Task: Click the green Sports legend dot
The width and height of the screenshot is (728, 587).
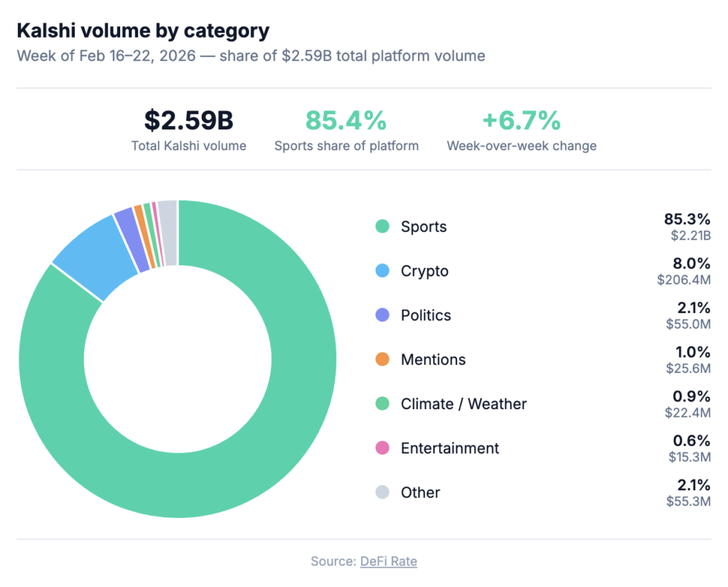Action: 382,227
